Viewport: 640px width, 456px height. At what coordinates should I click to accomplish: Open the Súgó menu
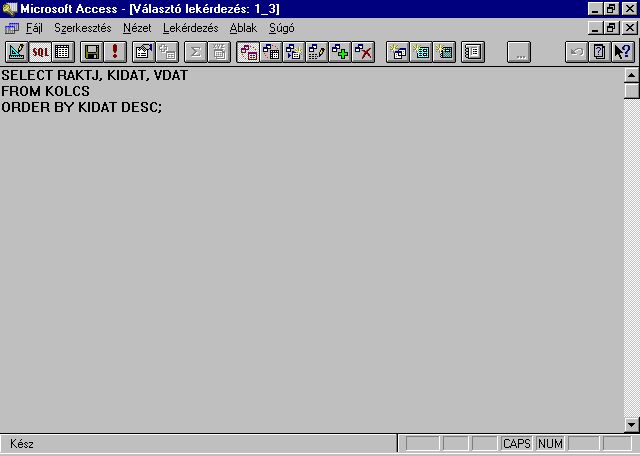tap(282, 28)
